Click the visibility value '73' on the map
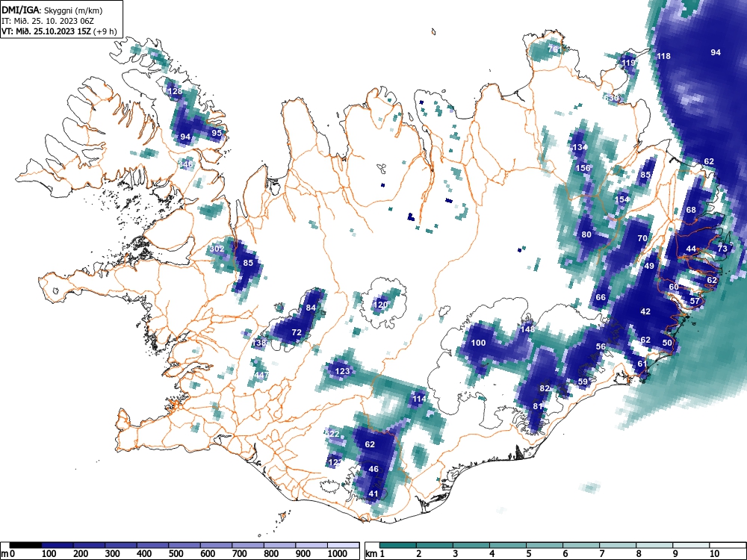Screen dimensions: 747x560 click(722, 249)
